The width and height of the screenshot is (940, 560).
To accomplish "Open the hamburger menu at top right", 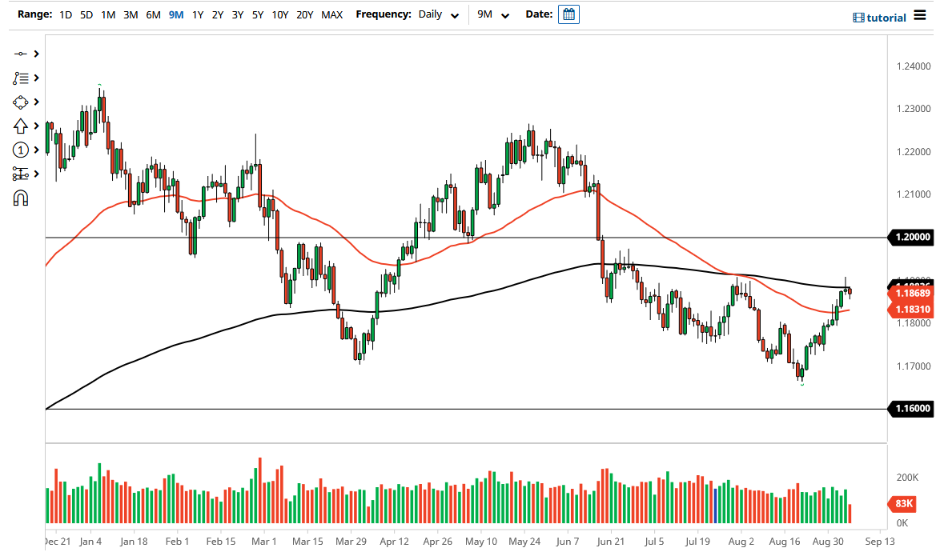I will point(919,16).
